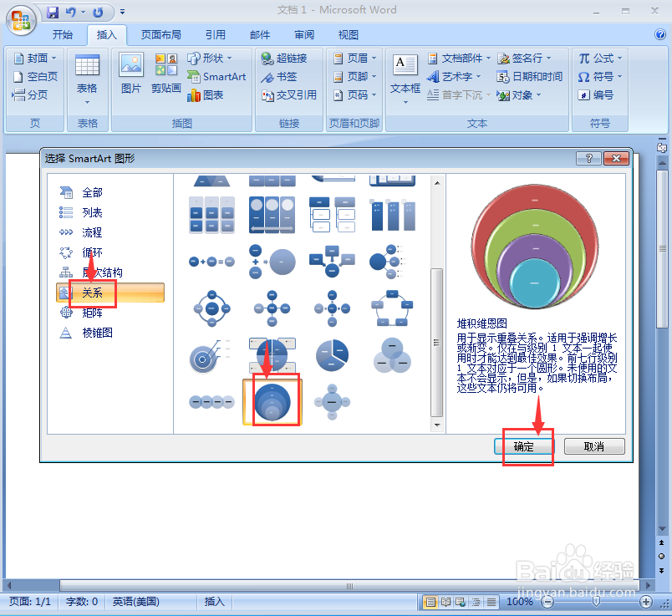Switch to print layout view
The width and height of the screenshot is (672, 616).
430,603
